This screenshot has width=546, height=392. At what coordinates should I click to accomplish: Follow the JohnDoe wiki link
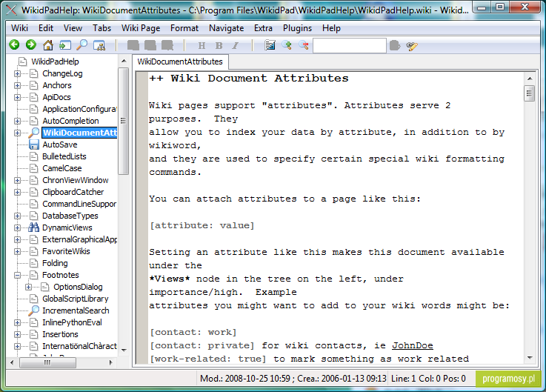click(413, 345)
